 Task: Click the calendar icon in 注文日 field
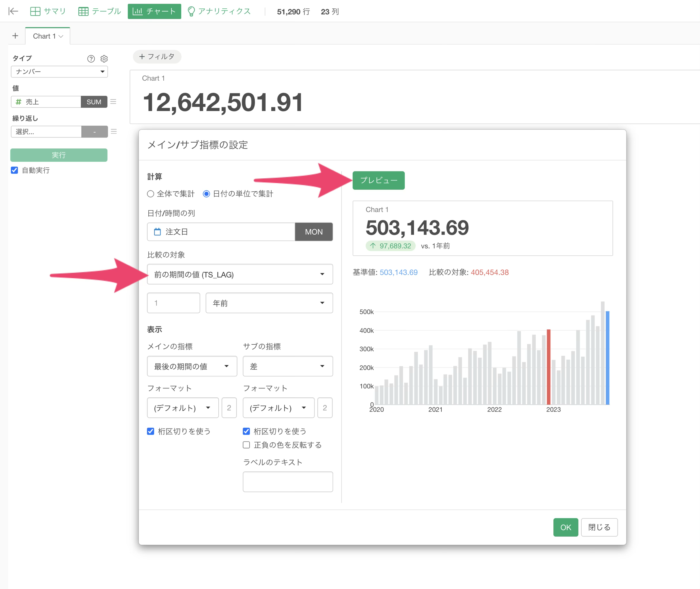click(157, 232)
